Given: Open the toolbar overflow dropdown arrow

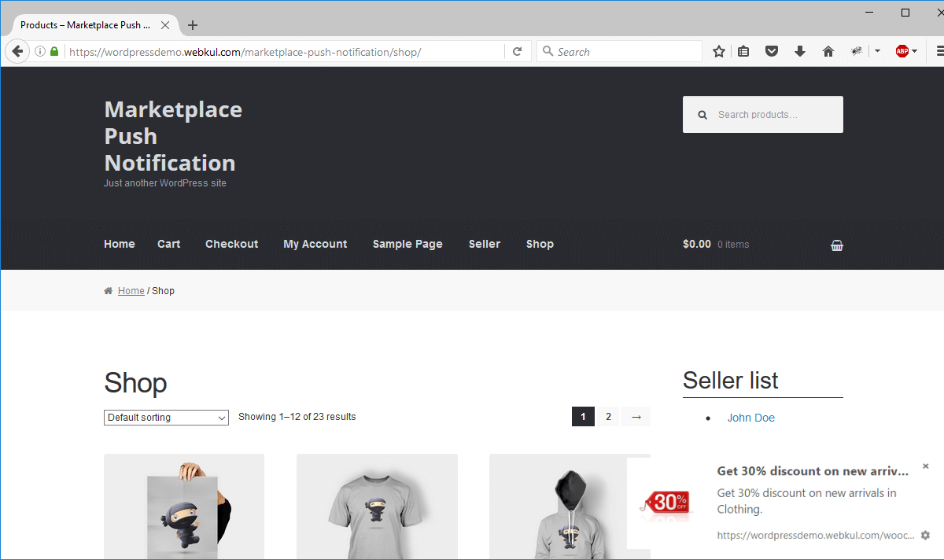Looking at the screenshot, I should pyautogui.click(x=877, y=50).
